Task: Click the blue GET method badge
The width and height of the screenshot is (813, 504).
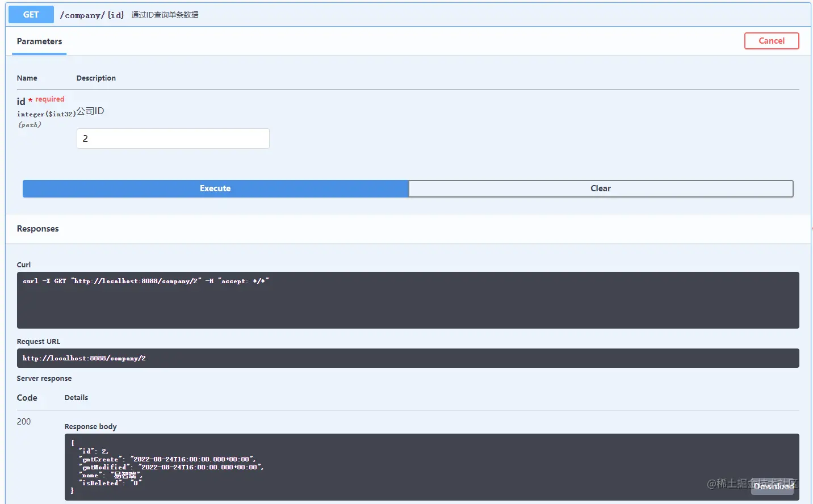Action: tap(31, 15)
